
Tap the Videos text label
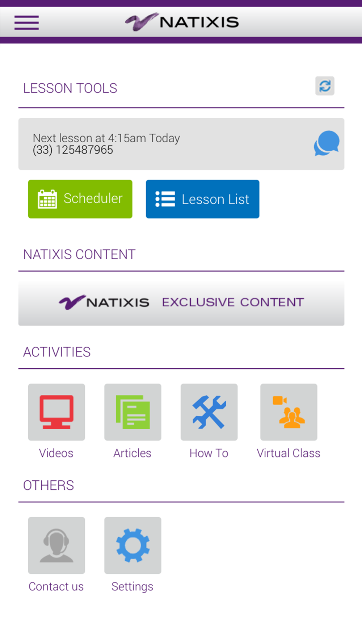56,453
